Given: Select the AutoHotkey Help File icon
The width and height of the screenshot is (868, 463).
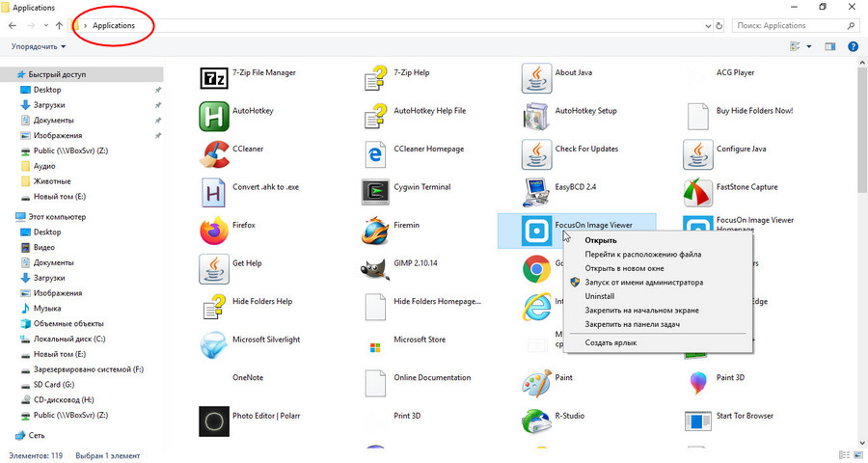Looking at the screenshot, I should tap(375, 117).
